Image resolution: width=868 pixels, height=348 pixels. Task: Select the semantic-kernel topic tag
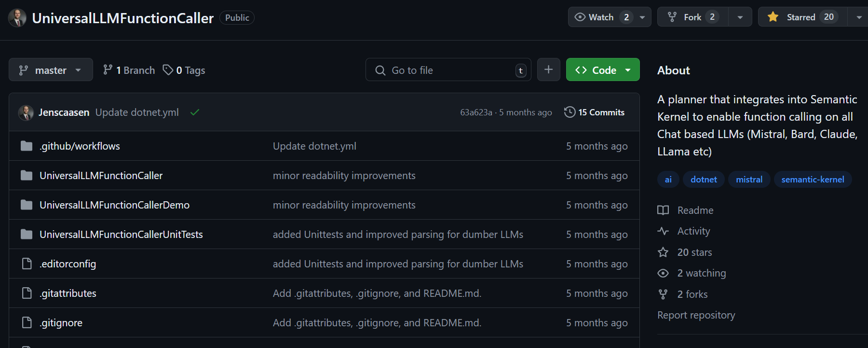pyautogui.click(x=813, y=179)
